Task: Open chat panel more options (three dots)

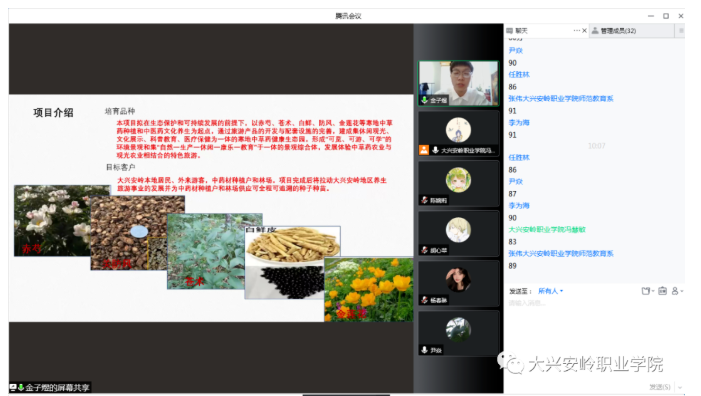Action: point(576,30)
